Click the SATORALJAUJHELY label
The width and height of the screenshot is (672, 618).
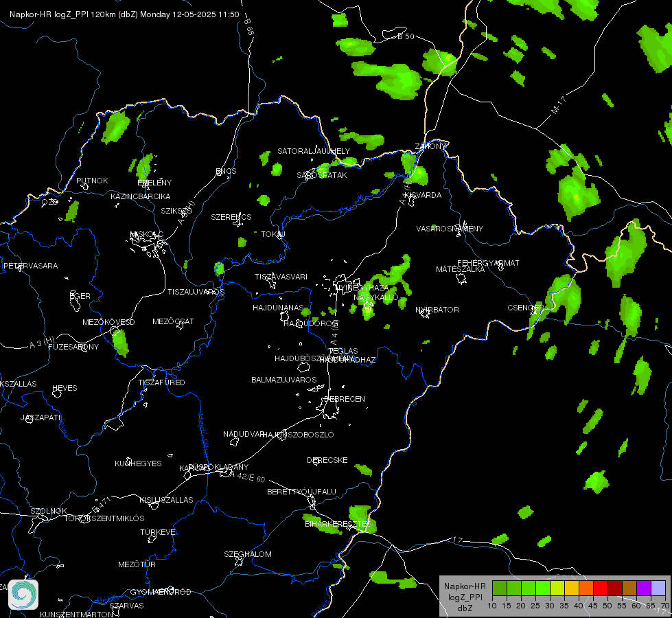(314, 151)
